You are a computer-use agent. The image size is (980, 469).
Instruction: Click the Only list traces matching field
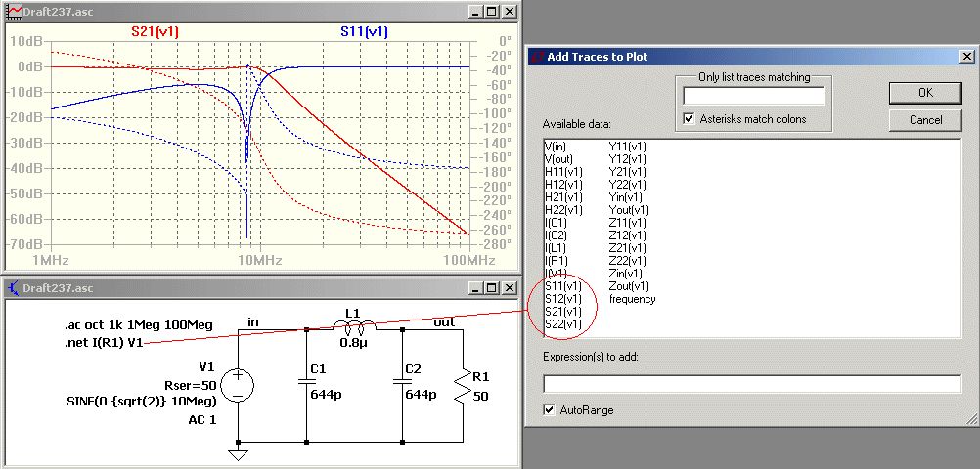click(x=754, y=96)
